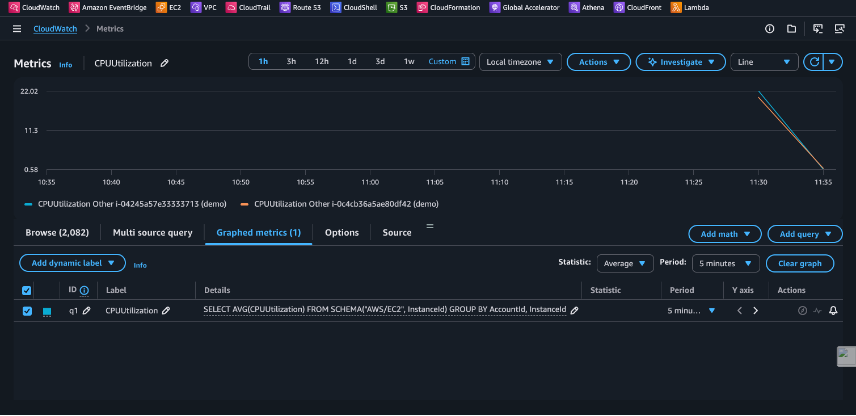
Task: Select the 1w time range
Action: click(x=409, y=62)
